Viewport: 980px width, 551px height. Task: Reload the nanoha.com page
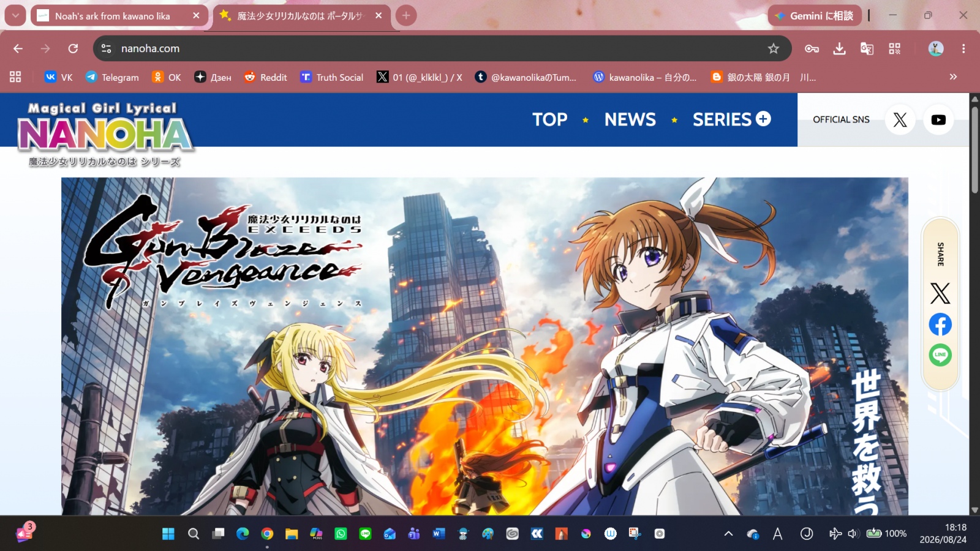(73, 48)
